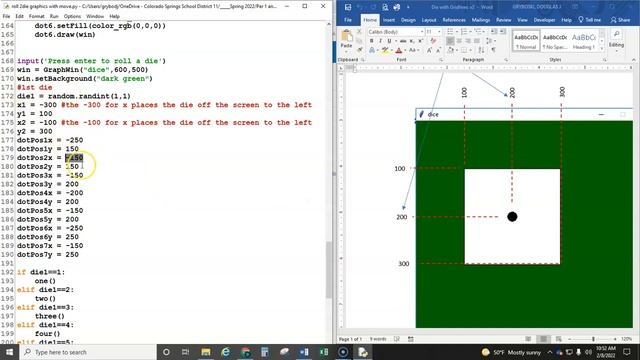Click the Decrease Indent icon
Image resolution: width=640 pixels, height=360 pixels.
(x=493, y=32)
